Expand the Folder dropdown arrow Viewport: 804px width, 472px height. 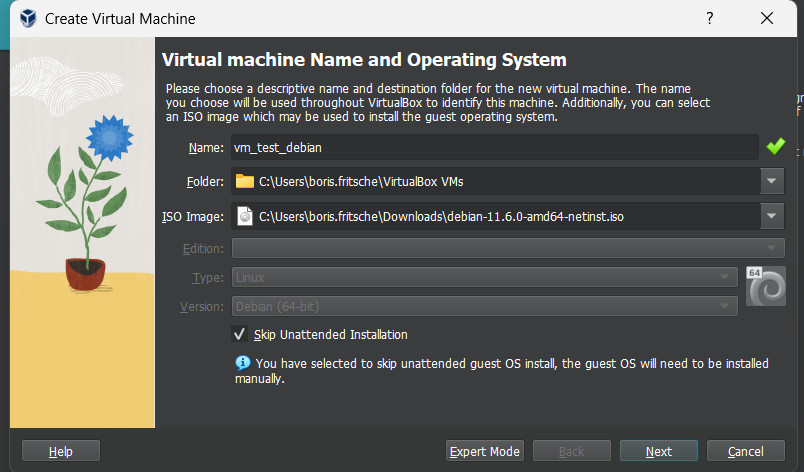771,182
